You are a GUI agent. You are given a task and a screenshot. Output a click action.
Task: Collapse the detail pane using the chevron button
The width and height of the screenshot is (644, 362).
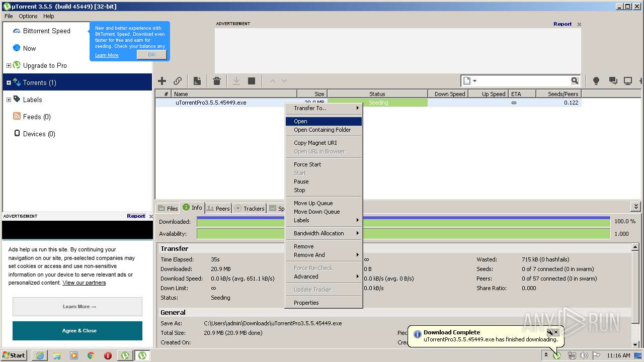(636, 207)
